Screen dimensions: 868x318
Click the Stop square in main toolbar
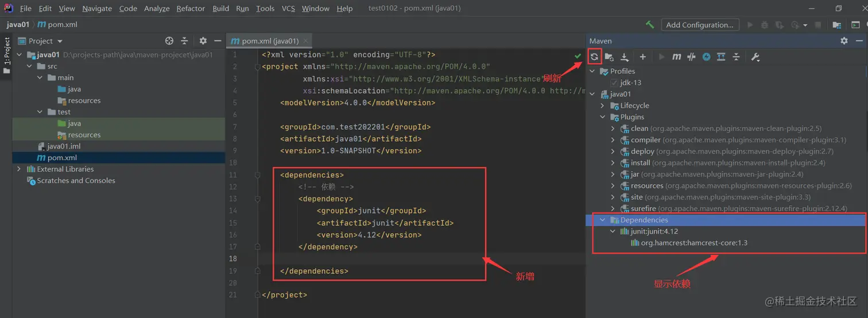[818, 25]
